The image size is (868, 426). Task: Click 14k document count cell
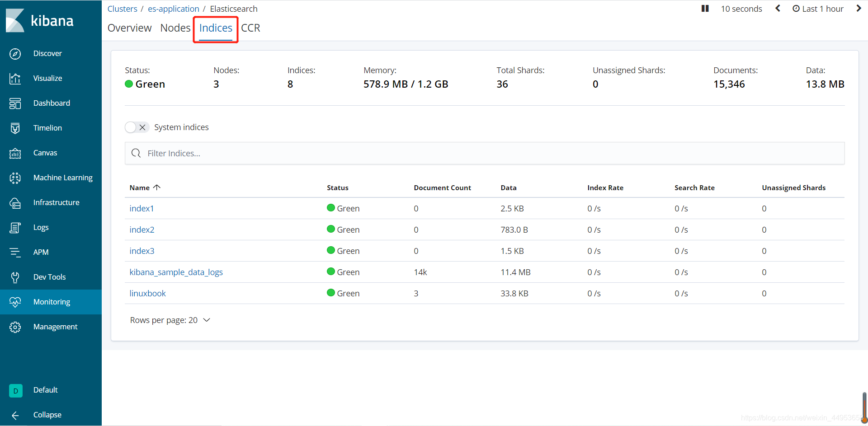pyautogui.click(x=420, y=272)
